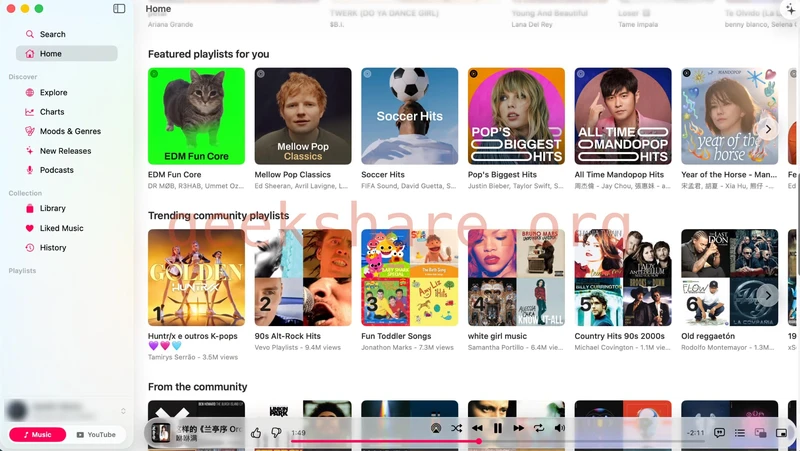Viewport: 800px width, 451px height.
Task: Click the video mode icon in the player bar
Action: click(760, 433)
